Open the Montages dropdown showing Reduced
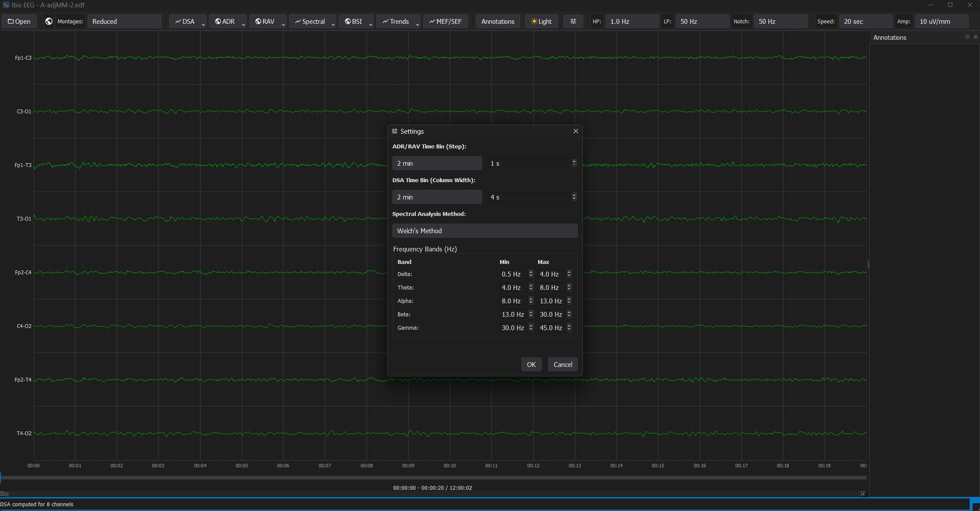The height and width of the screenshot is (511, 980). pyautogui.click(x=125, y=21)
